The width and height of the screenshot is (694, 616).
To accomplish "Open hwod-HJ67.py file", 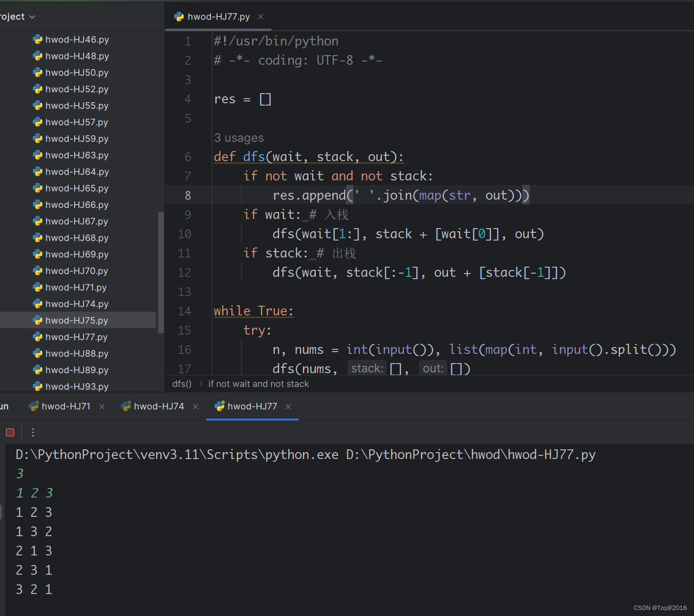I will (x=77, y=221).
